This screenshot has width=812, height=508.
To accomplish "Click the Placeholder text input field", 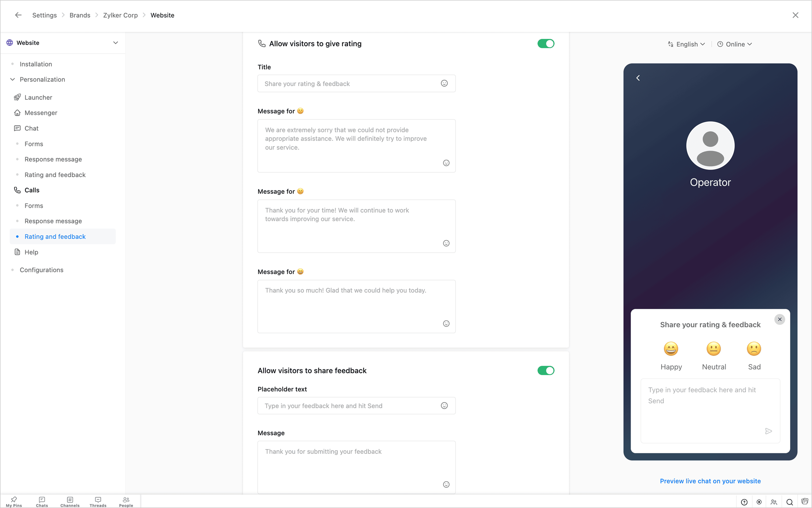I will pyautogui.click(x=349, y=406).
